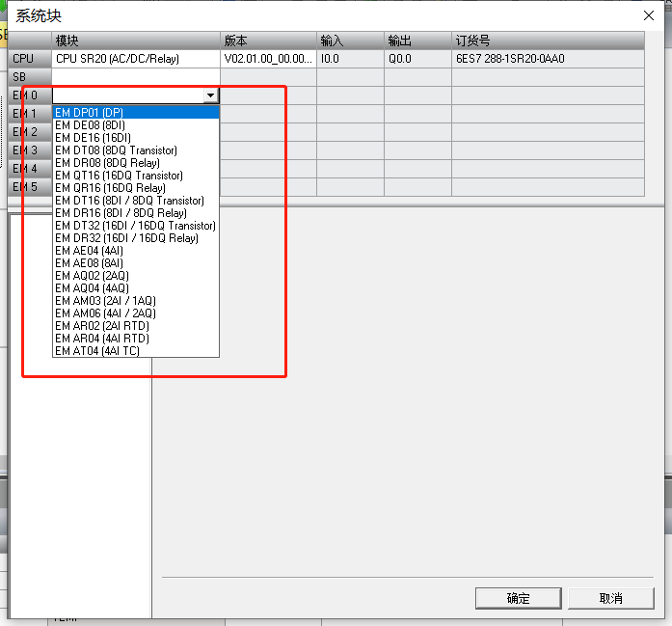The height and width of the screenshot is (626, 672).
Task: Click order number 6ES7 288-1SR20-0AA0
Action: [548, 59]
